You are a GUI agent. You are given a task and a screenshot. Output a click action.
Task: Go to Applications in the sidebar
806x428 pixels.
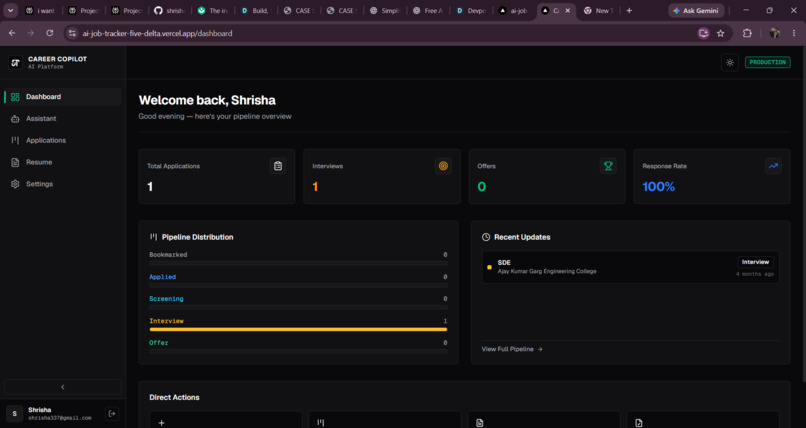coord(62,140)
